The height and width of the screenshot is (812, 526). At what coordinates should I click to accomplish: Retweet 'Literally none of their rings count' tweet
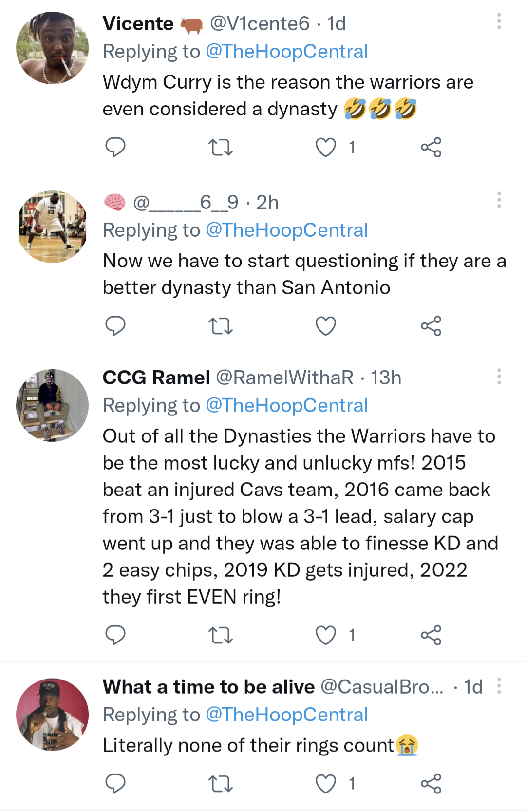(x=220, y=784)
